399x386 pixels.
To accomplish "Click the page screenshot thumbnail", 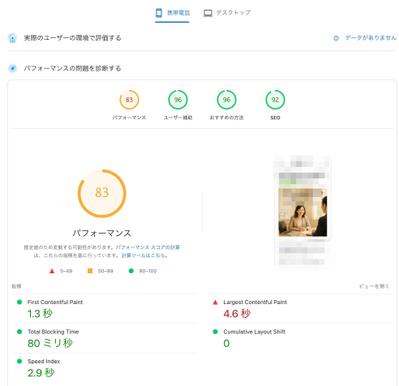I will click(x=302, y=211).
